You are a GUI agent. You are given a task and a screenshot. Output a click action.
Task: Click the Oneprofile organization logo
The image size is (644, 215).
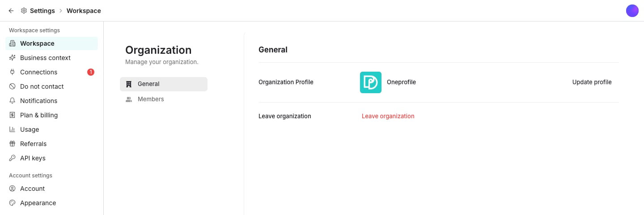[x=371, y=82]
